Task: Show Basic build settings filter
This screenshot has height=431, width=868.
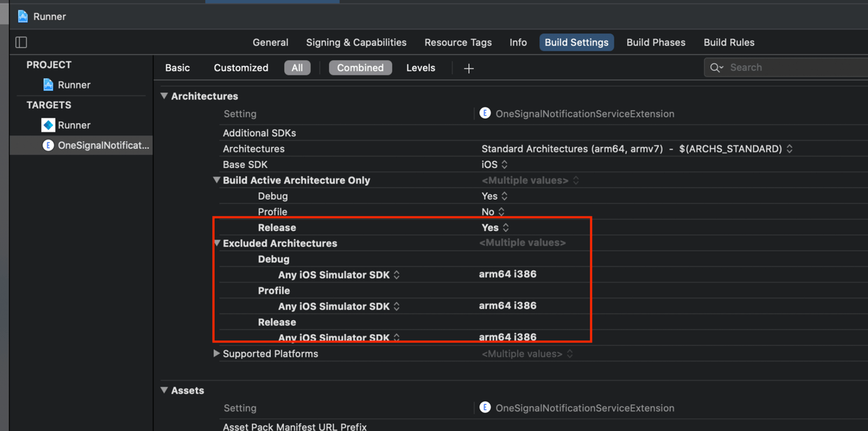Action: 177,68
